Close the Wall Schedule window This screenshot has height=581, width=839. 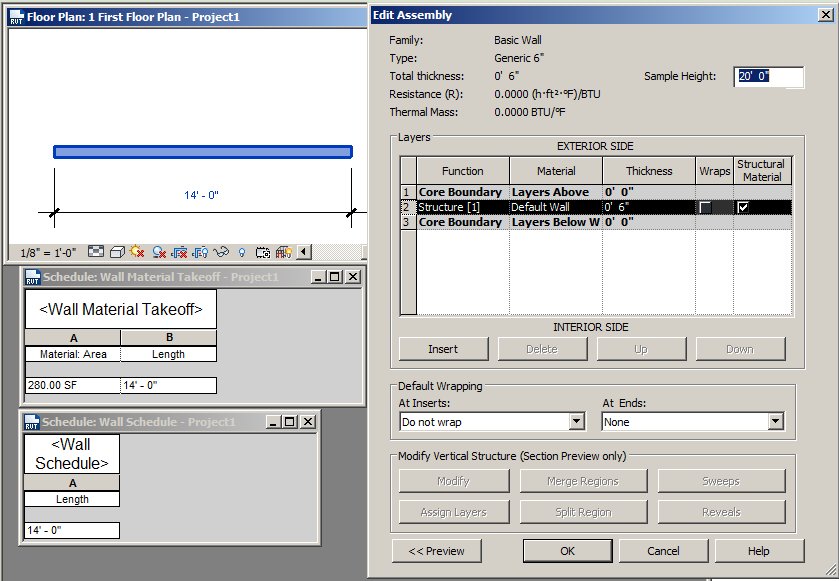point(308,422)
